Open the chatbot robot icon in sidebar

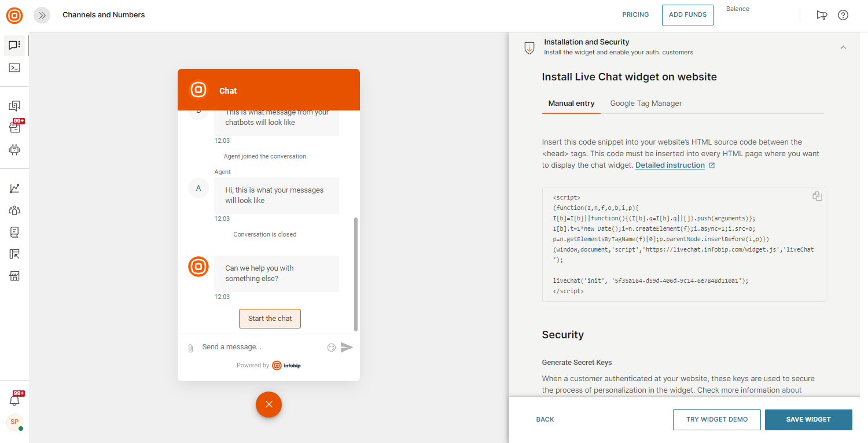[x=14, y=149]
